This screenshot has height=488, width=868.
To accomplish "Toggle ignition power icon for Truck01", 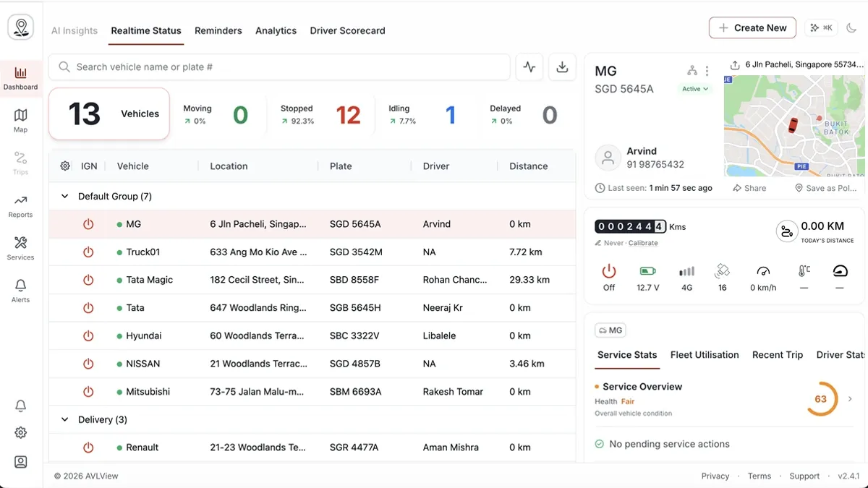I will (x=88, y=252).
